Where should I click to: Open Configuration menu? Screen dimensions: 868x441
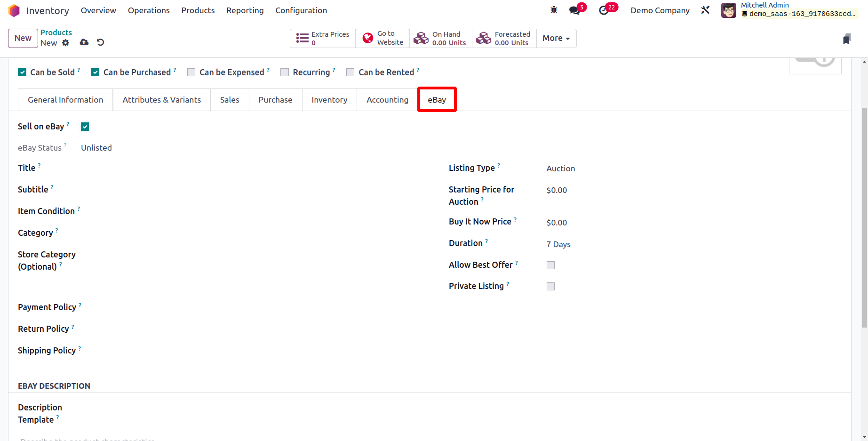(x=301, y=10)
